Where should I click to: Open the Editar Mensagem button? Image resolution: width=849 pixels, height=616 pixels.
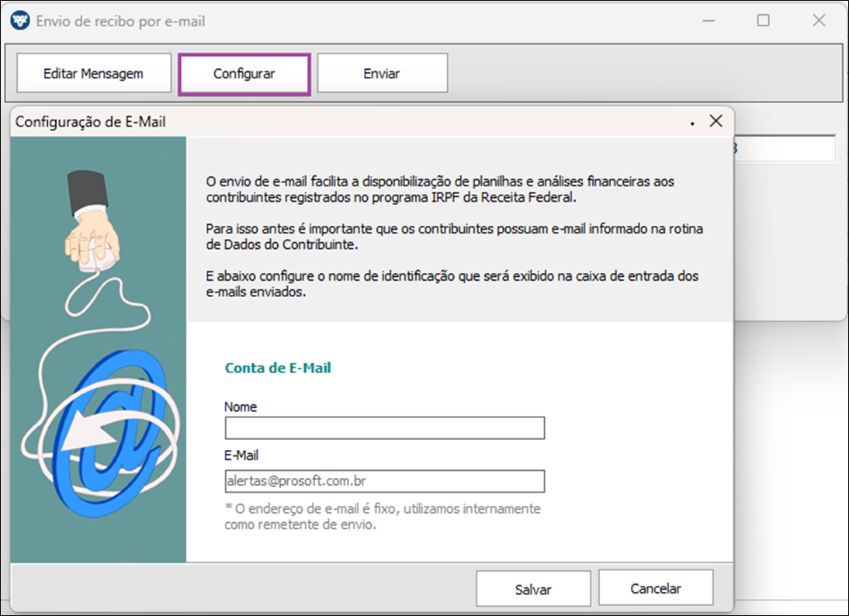94,73
